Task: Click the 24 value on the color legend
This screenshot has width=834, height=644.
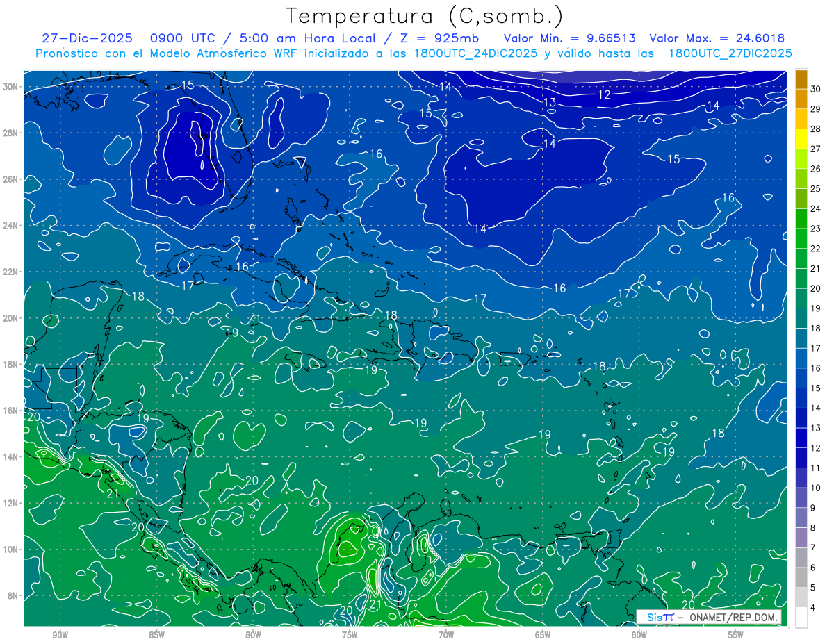Action: (x=816, y=209)
